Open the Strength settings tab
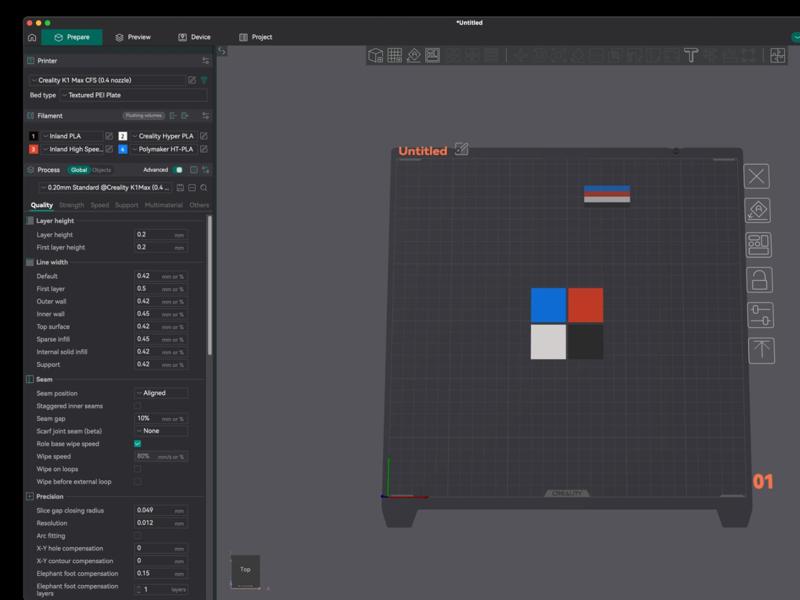This screenshot has height=600, width=800. [72, 205]
